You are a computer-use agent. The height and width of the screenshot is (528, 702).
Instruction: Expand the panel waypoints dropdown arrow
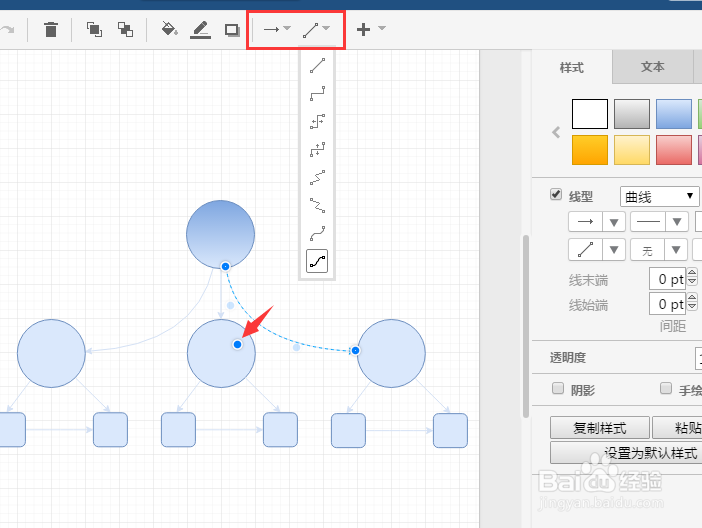(x=614, y=250)
